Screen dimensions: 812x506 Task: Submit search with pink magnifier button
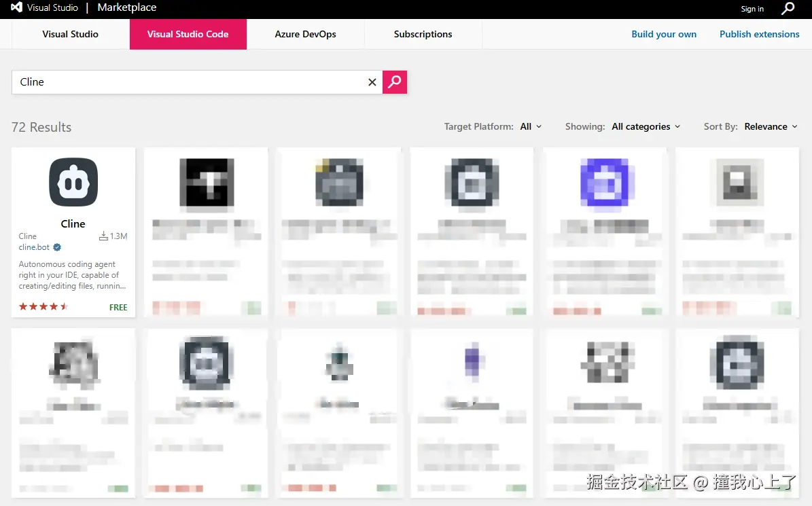(x=395, y=82)
